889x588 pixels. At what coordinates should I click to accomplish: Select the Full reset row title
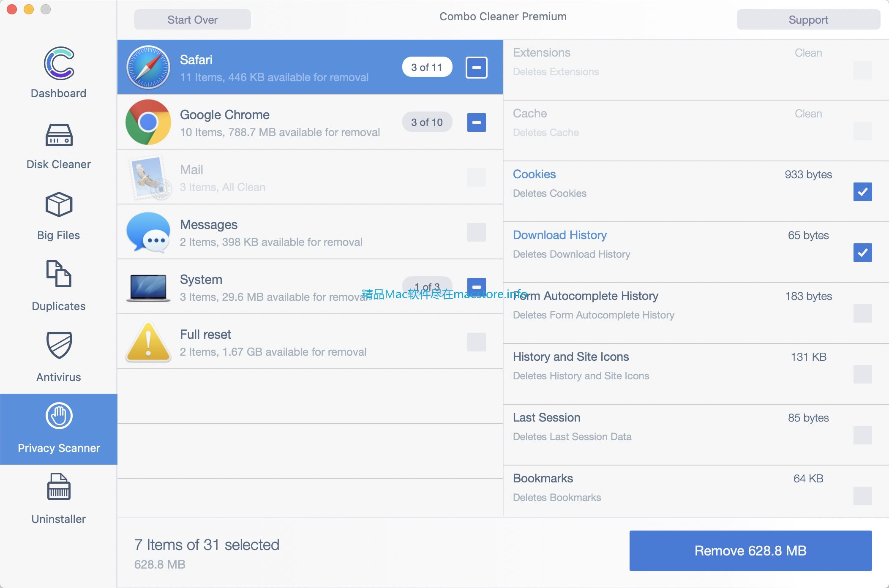(205, 334)
